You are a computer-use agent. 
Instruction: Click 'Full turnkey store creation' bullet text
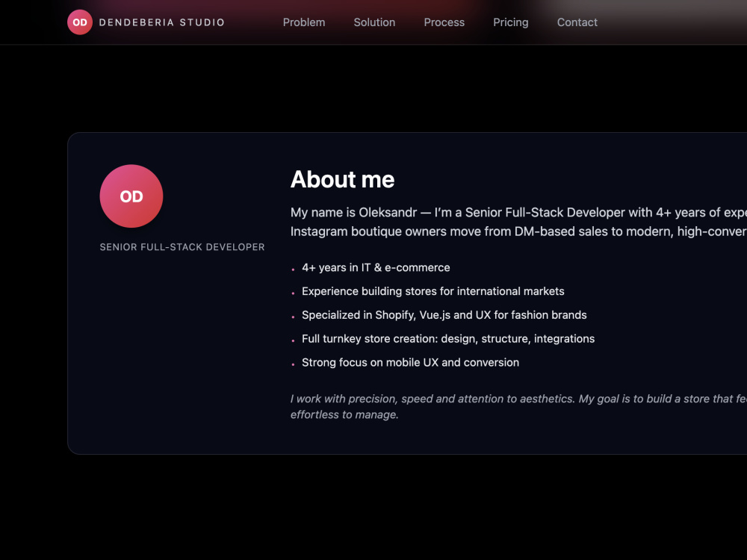click(x=448, y=338)
